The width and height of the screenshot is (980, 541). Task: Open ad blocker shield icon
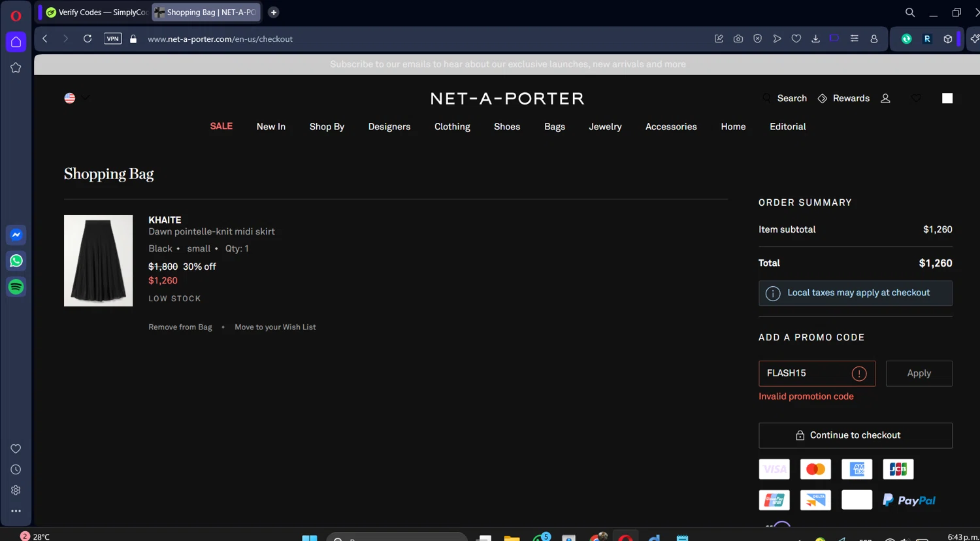coord(757,39)
